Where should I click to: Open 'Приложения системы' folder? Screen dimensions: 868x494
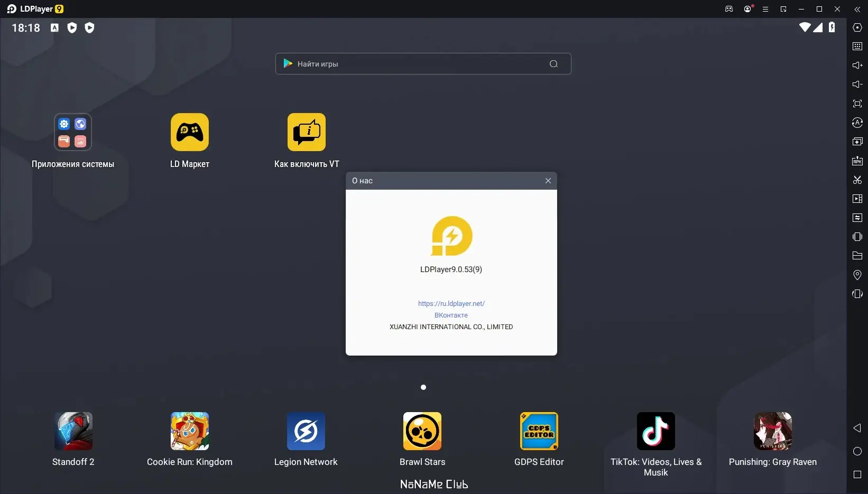coord(73,132)
